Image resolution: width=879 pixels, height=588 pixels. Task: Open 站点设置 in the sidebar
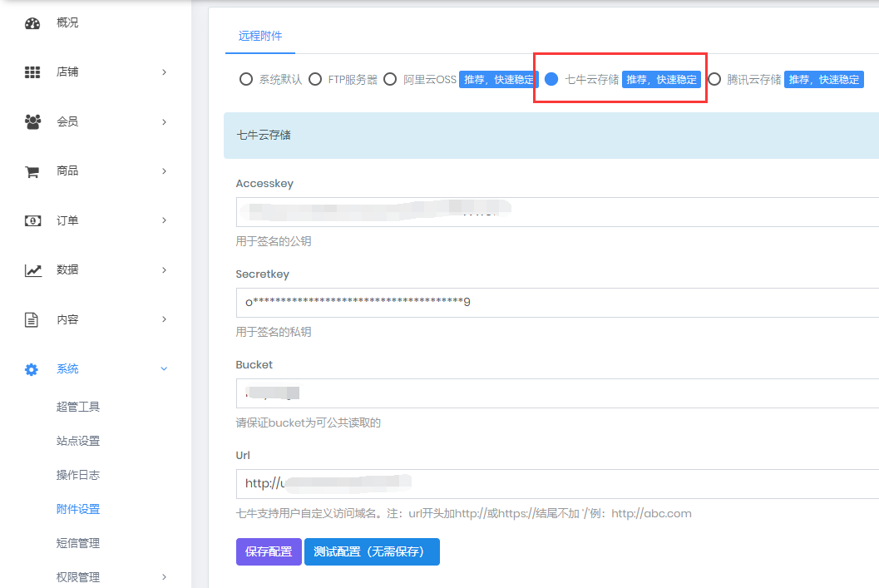click(x=78, y=441)
